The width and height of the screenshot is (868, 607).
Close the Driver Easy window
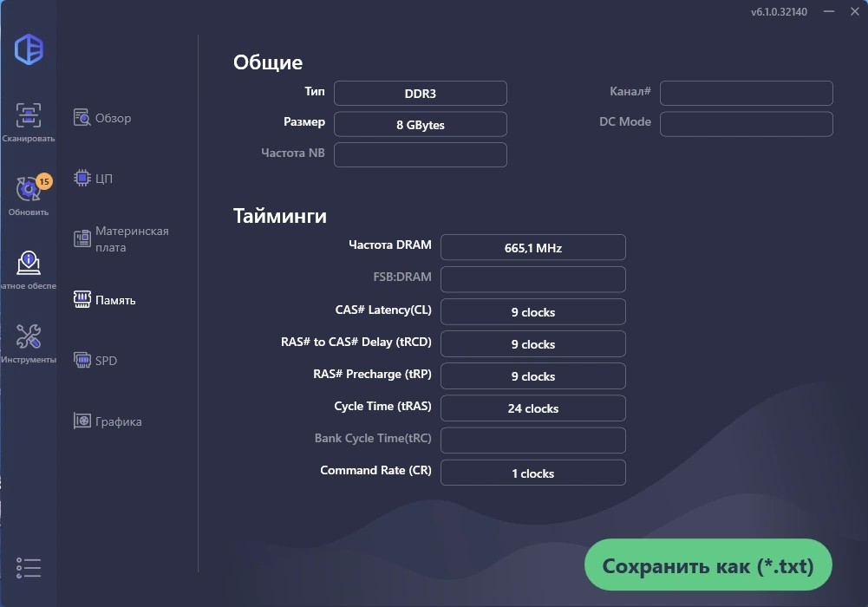click(x=855, y=11)
